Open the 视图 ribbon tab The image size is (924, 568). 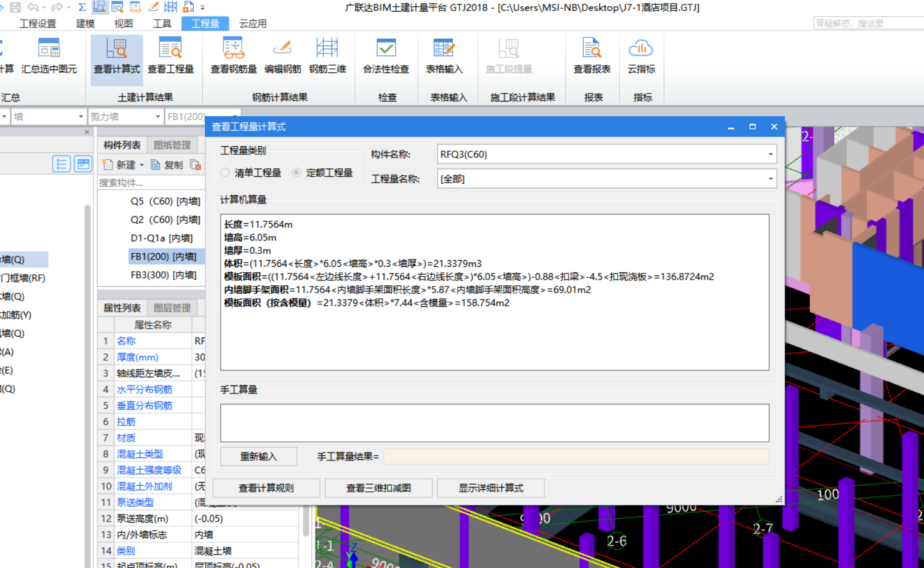click(124, 23)
